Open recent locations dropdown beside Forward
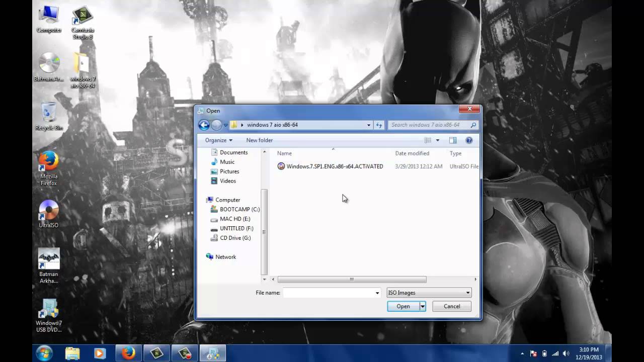644x362 pixels. (x=225, y=125)
